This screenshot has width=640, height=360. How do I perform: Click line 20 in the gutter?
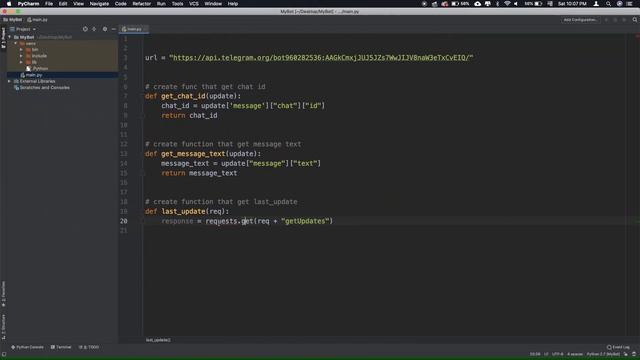[123, 221]
